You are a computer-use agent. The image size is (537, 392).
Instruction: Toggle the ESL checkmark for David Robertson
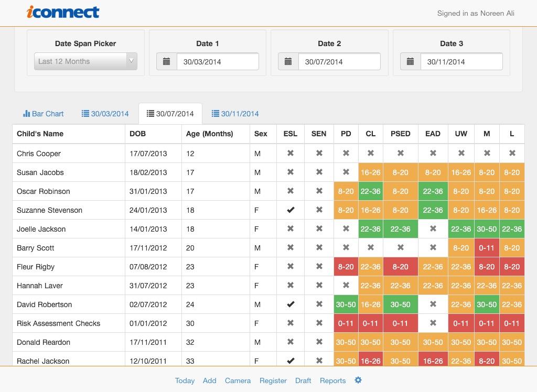click(291, 304)
